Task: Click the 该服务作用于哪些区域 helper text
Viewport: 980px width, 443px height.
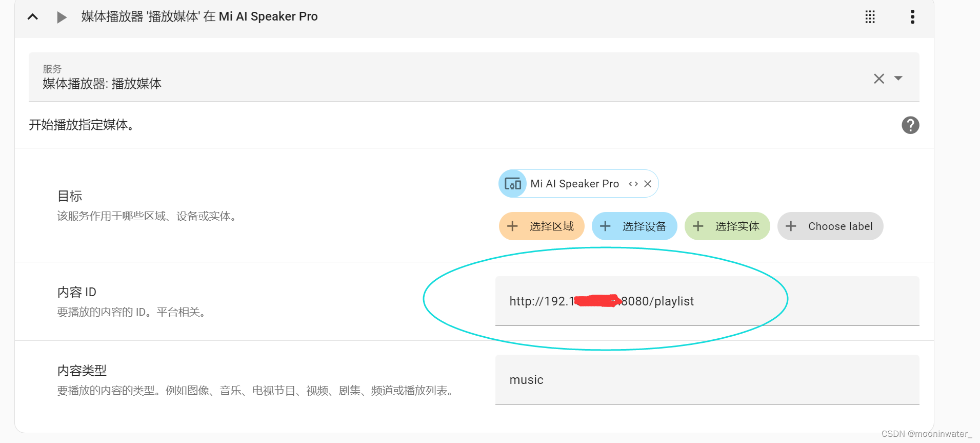Action: click(148, 216)
